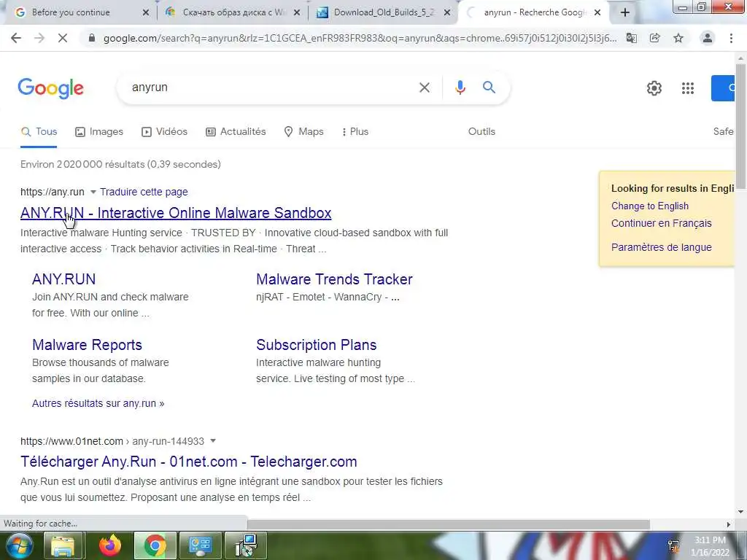Click the Google logo
Viewport: 747px width, 560px height.
(51, 88)
